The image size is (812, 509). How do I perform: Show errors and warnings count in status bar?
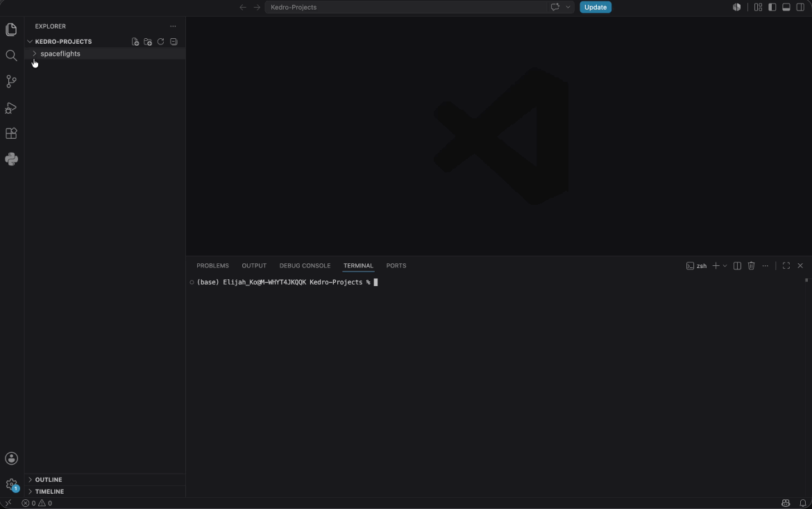(37, 503)
